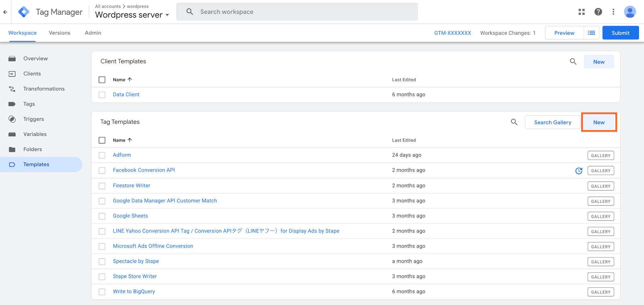Open Overview in the sidebar
This screenshot has width=644, height=305.
pyautogui.click(x=36, y=59)
